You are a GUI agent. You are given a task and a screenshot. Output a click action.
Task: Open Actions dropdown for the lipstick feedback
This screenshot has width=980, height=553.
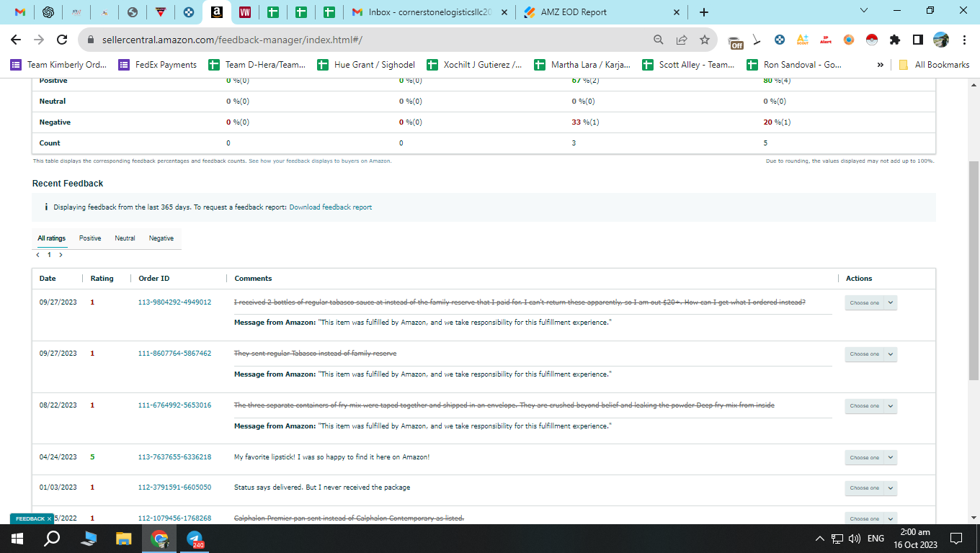click(870, 458)
